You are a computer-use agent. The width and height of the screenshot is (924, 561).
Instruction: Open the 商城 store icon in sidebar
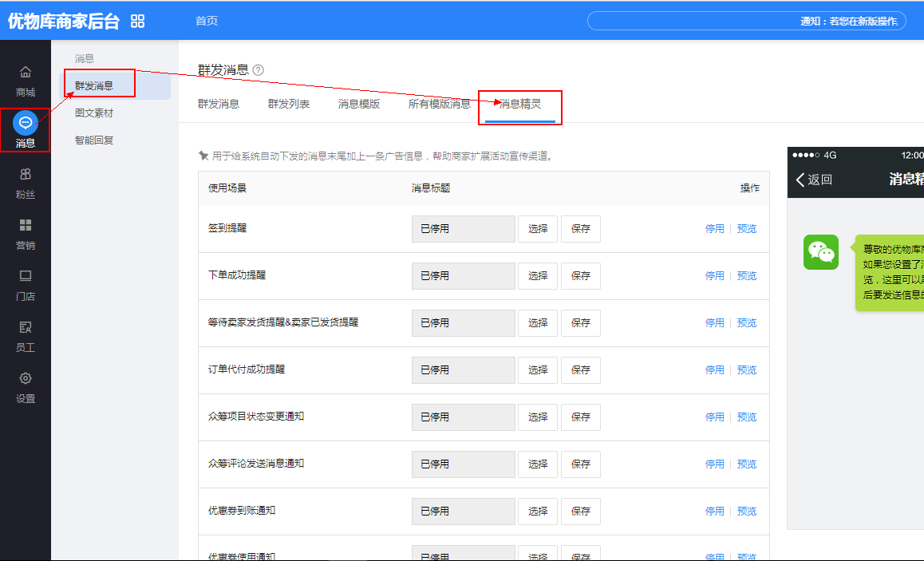tap(26, 73)
